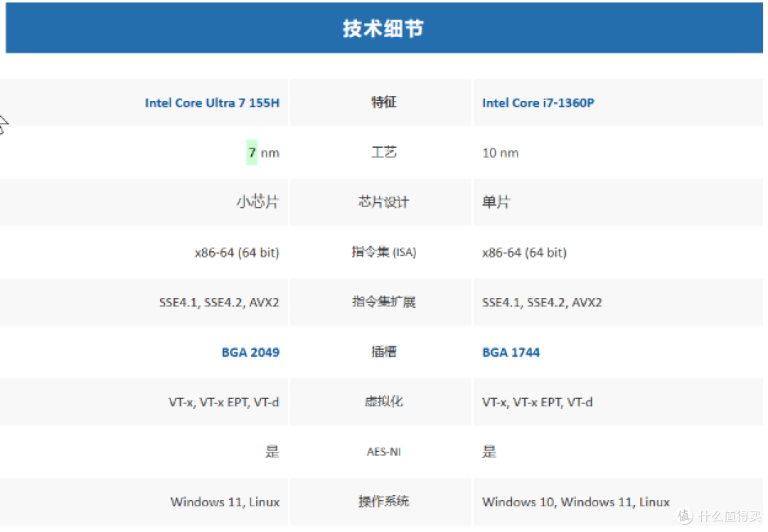Click the 芯片设计 row label
768x532 pixels.
tap(383, 202)
